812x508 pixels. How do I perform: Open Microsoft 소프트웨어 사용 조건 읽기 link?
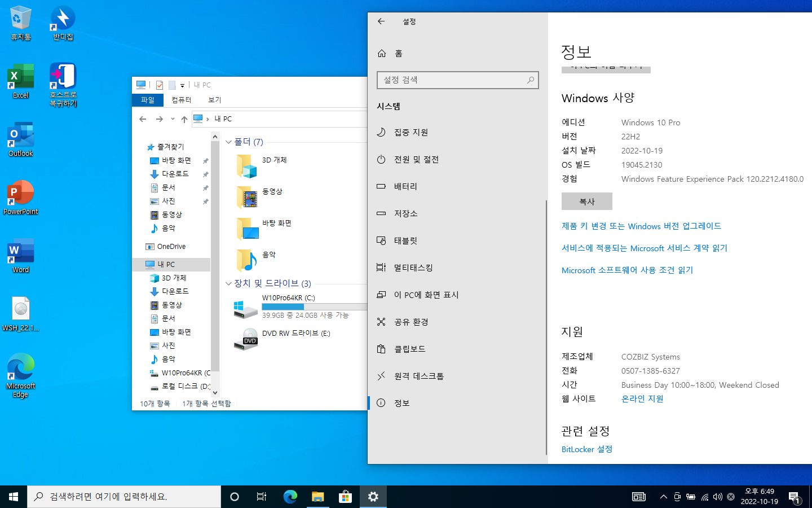pyautogui.click(x=627, y=270)
